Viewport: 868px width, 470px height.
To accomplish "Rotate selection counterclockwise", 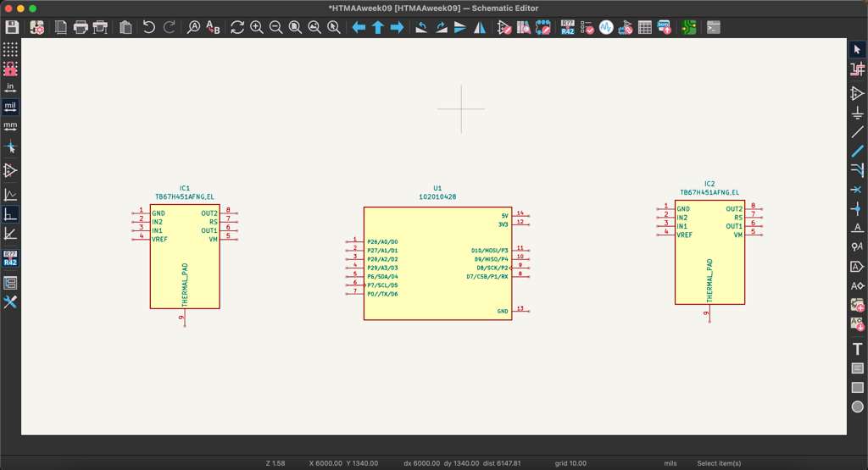I will point(421,27).
